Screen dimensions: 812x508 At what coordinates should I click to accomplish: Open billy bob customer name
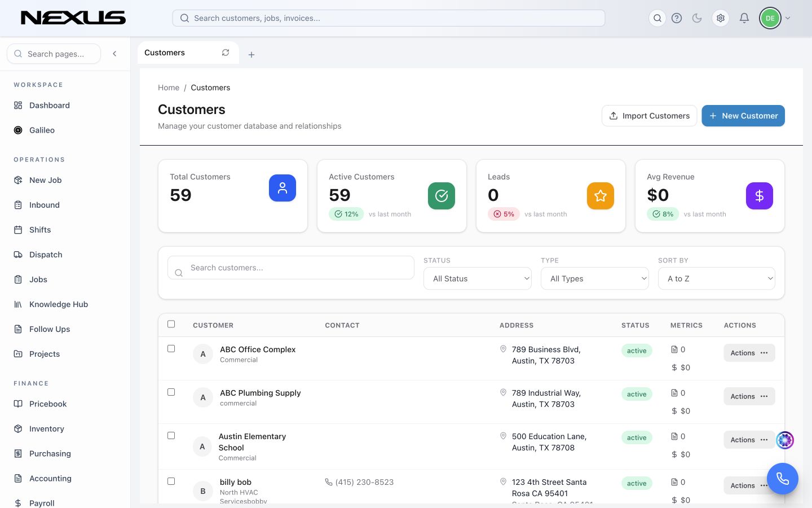coord(236,482)
